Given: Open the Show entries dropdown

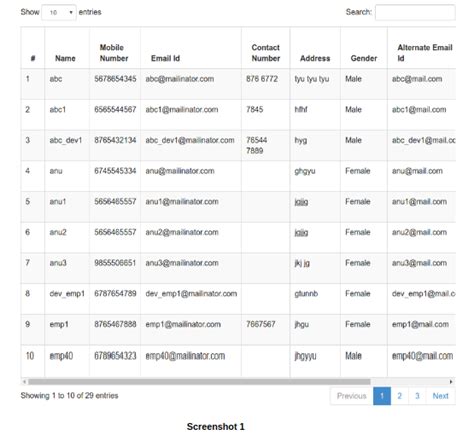Looking at the screenshot, I should point(59,12).
